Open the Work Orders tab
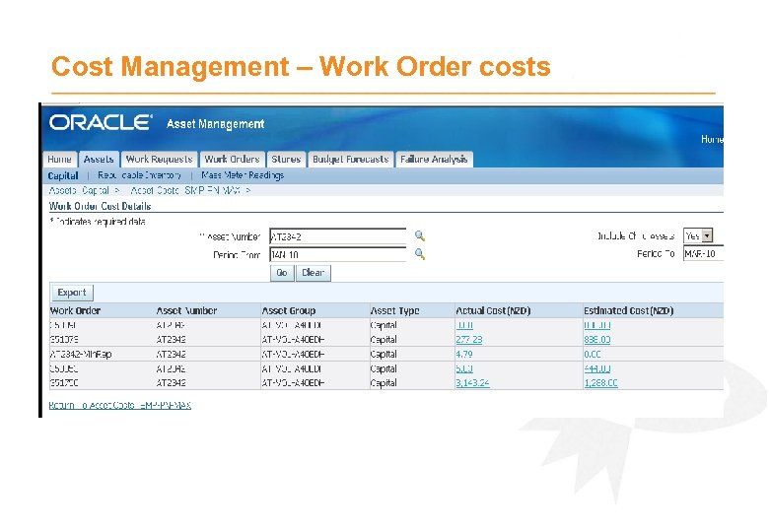 (x=232, y=160)
